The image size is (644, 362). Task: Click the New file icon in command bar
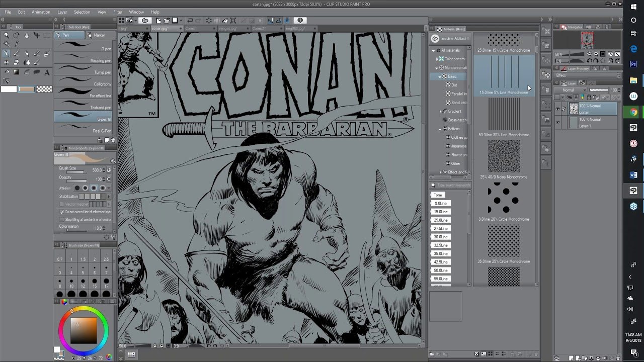pyautogui.click(x=158, y=21)
